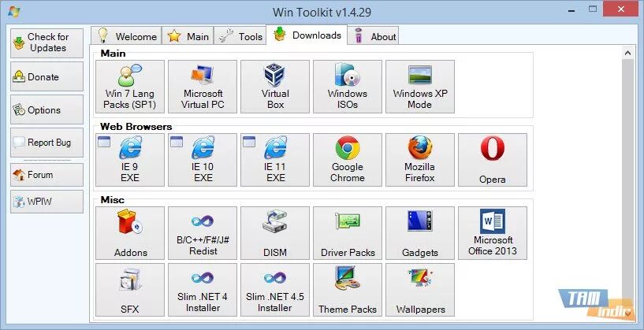
Task: Open the Gadgets download
Action: coord(420,233)
